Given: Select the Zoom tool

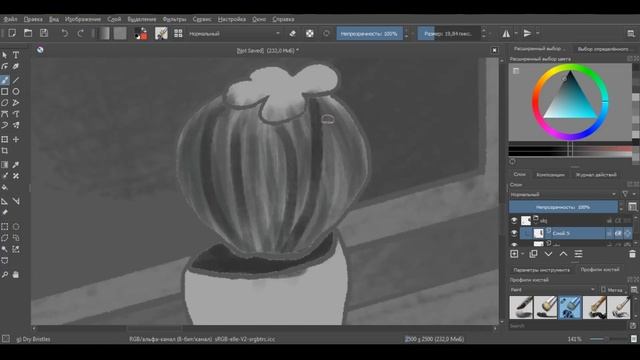Looking at the screenshot, I should (x=4, y=275).
